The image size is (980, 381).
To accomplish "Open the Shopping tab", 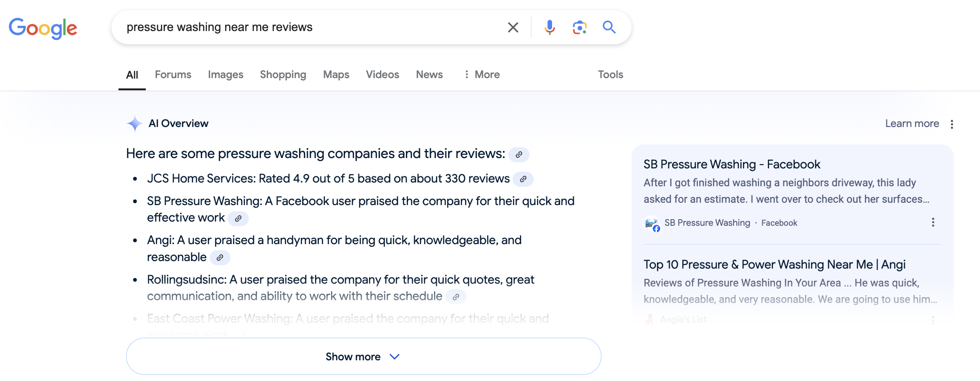I will [283, 75].
